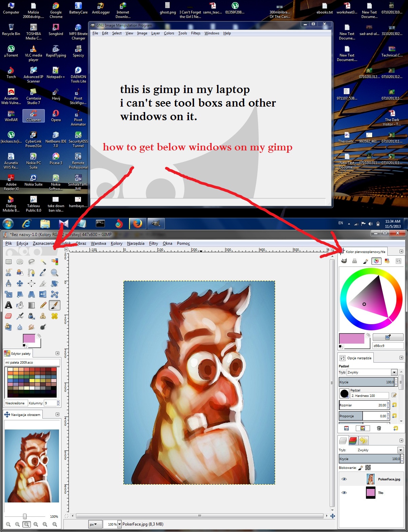This screenshot has width=408, height=532.
Task: Expand the 100% zoom dropdown in status bar
Action: coord(119,524)
